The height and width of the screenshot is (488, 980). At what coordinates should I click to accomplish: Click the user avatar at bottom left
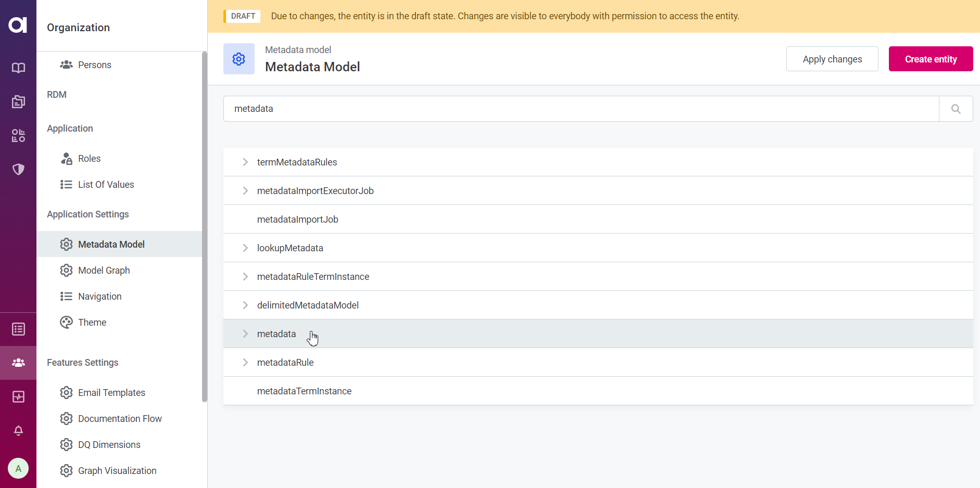[18, 468]
